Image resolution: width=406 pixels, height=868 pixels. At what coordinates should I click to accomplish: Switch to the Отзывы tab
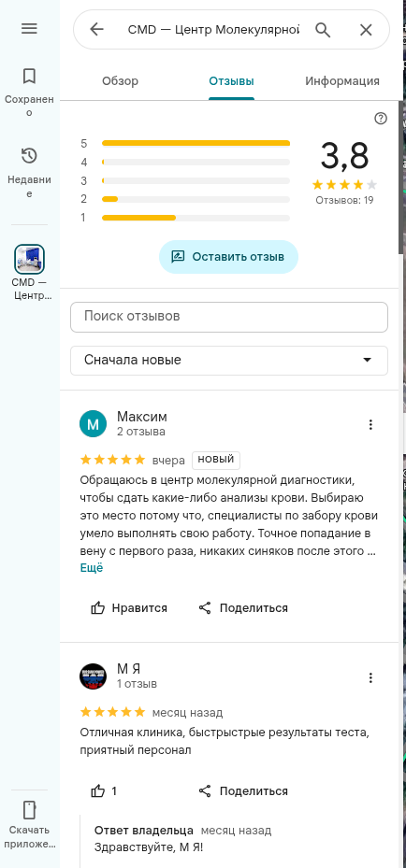(x=231, y=81)
